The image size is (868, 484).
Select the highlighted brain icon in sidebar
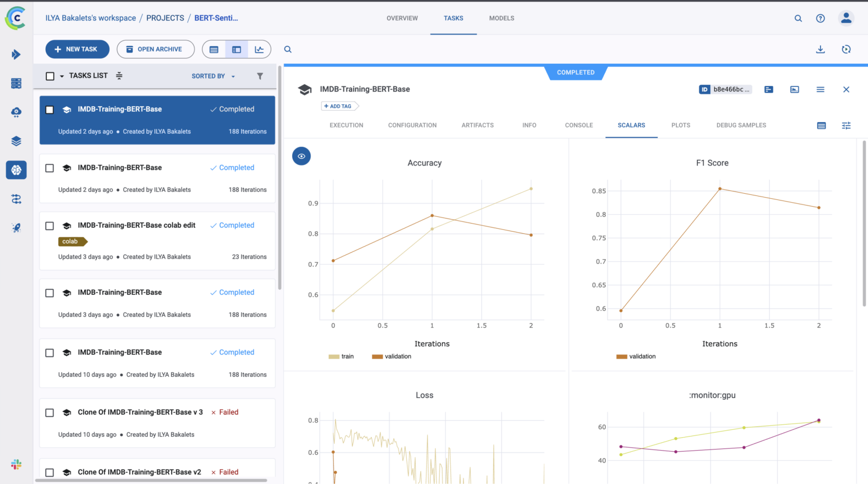16,169
